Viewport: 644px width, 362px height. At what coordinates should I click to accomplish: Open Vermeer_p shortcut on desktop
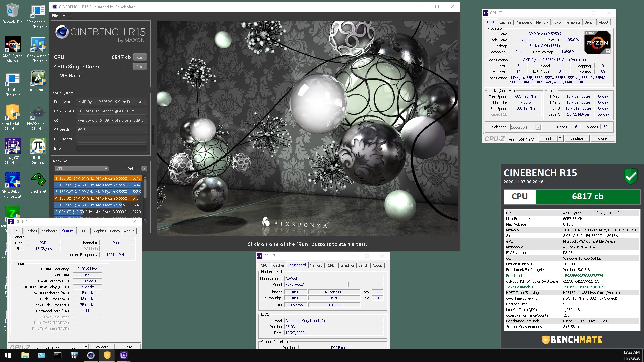(x=38, y=17)
